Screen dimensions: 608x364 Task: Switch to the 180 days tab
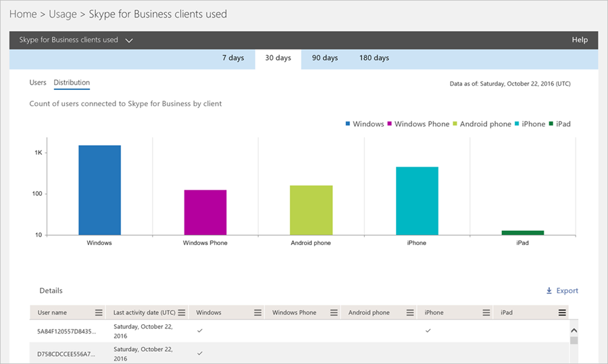[x=374, y=58]
